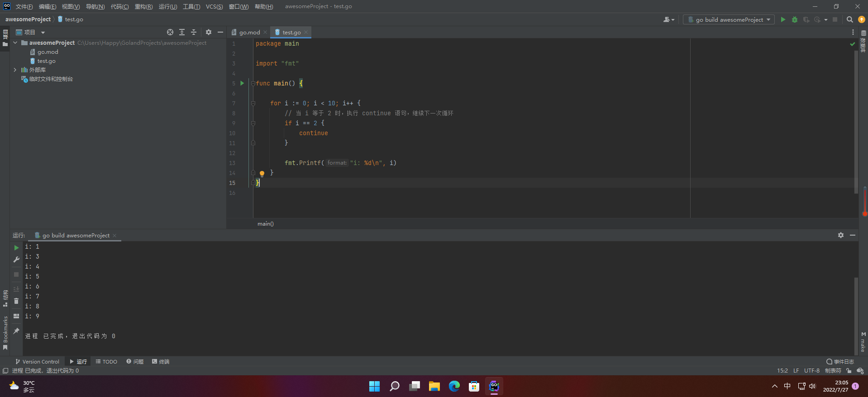Click the editor vertical scrollbar
This screenshot has height=397, width=868.
coord(856,122)
